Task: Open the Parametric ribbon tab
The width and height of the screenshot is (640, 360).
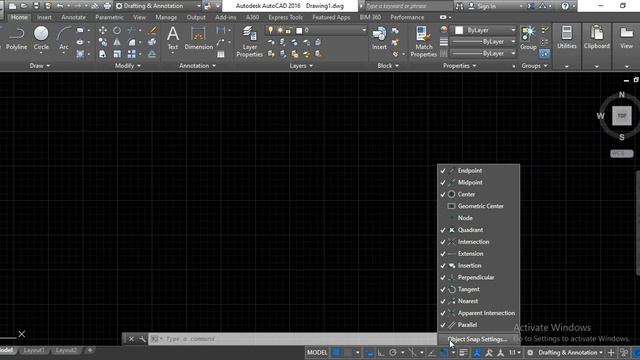Action: [109, 18]
